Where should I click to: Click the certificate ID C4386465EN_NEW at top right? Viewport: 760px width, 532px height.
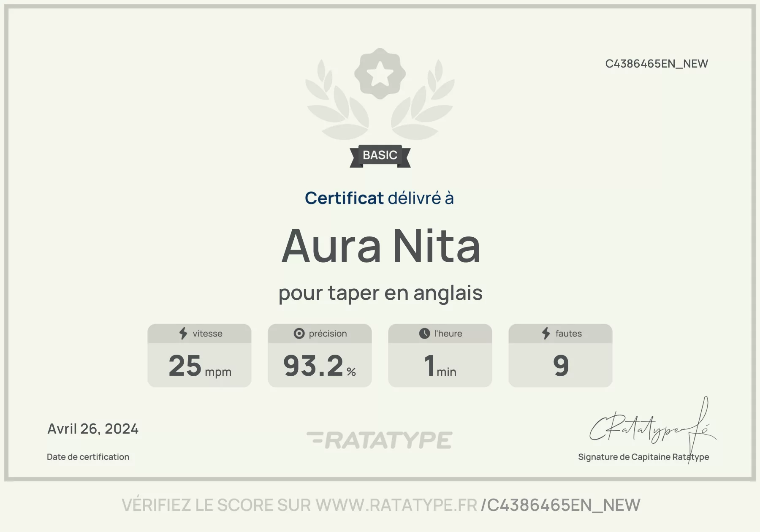(x=657, y=64)
